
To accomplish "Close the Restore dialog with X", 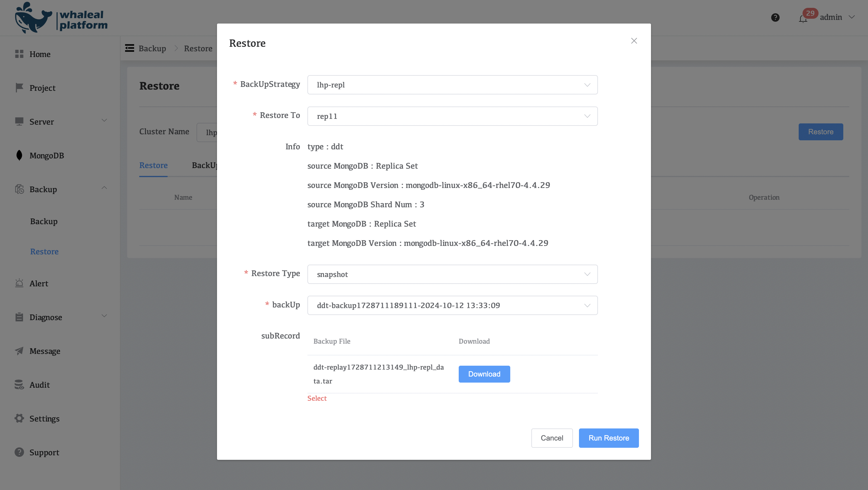I will [x=634, y=41].
